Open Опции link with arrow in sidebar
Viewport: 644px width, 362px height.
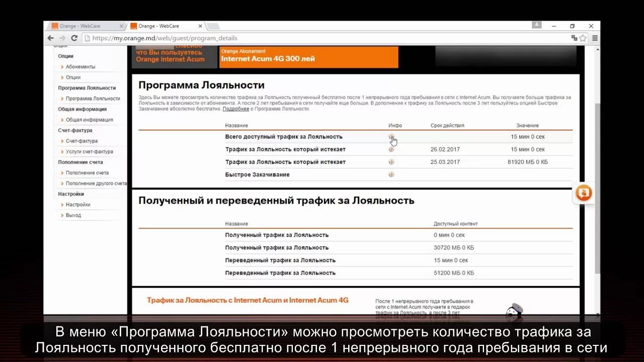(x=73, y=77)
